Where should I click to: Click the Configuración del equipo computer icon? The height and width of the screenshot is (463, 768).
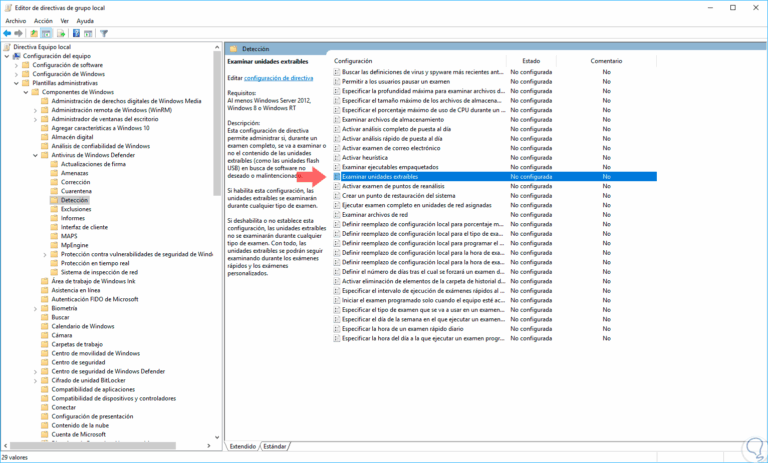click(x=17, y=56)
